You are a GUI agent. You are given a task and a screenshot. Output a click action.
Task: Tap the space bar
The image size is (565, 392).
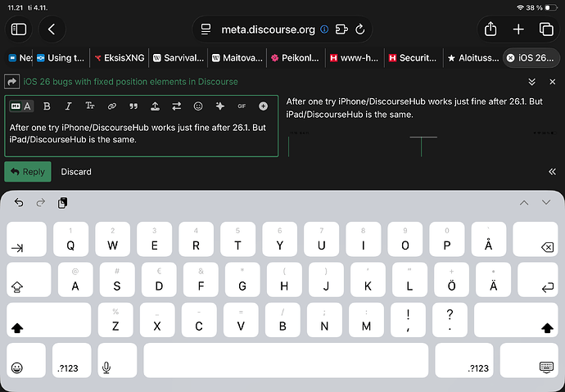[286, 360]
